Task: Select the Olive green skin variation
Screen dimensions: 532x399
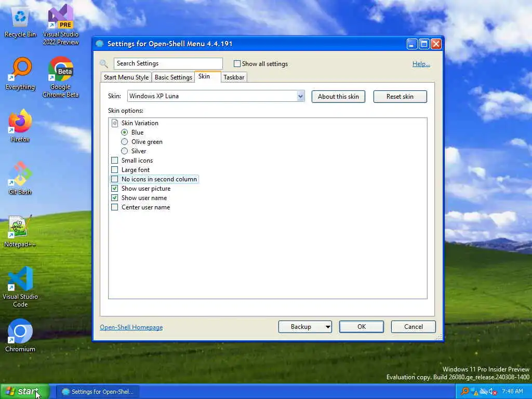Action: tap(125, 141)
